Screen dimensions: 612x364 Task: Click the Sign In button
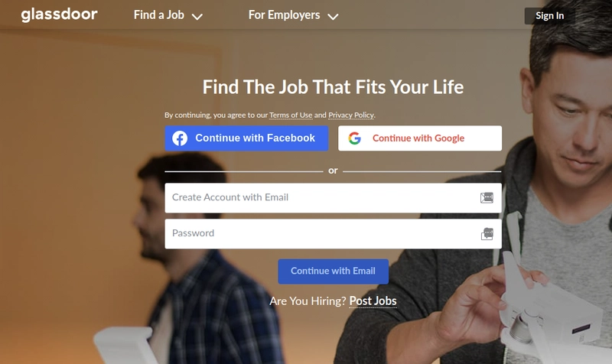tap(549, 15)
